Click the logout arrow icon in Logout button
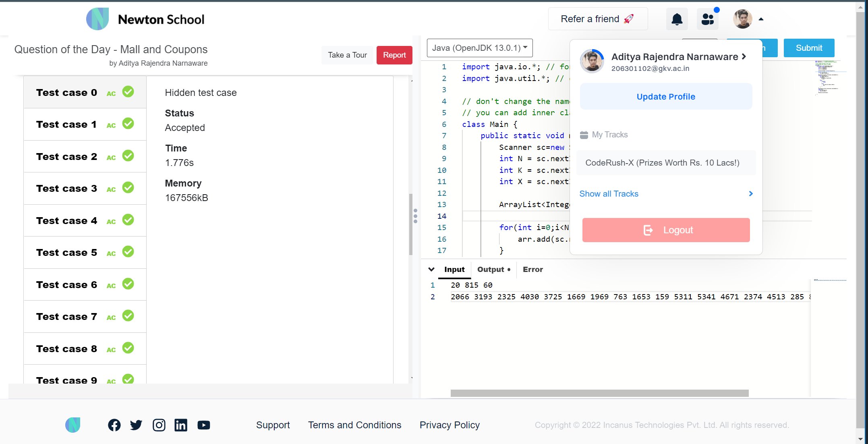 [649, 230]
